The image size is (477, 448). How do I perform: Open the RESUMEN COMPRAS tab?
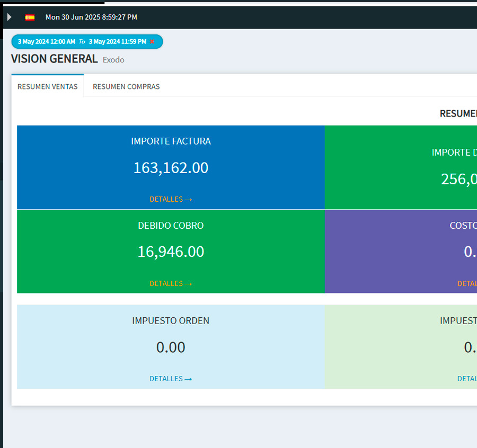click(x=126, y=86)
